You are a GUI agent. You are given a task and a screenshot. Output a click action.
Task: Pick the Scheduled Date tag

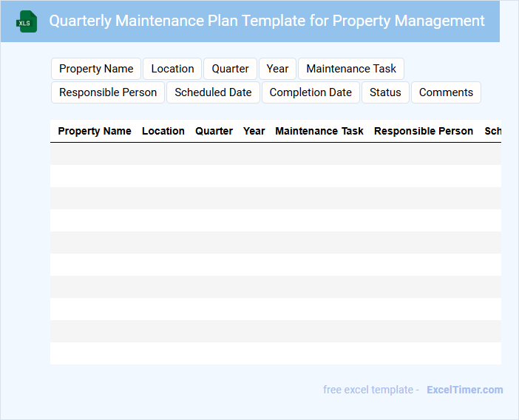[213, 92]
